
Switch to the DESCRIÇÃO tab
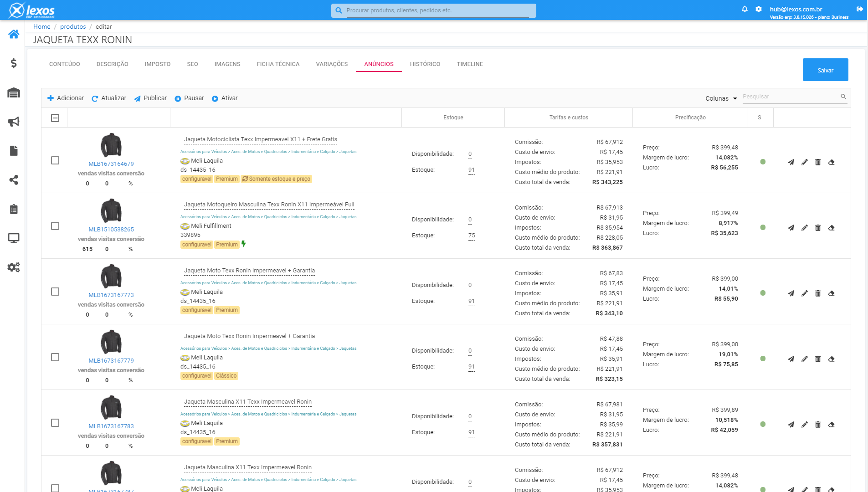pos(113,64)
